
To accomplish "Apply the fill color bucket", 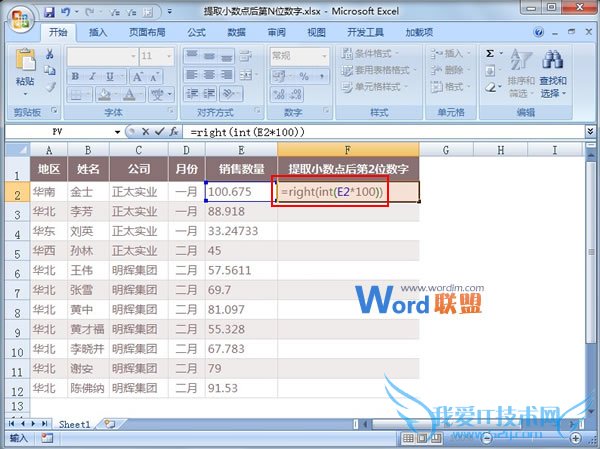I will point(104,94).
